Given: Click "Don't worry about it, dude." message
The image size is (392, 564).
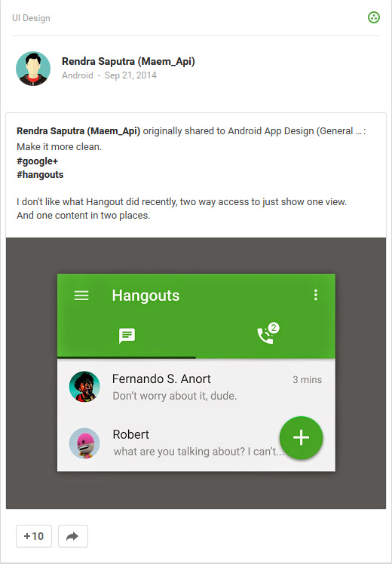Looking at the screenshot, I should point(175,396).
